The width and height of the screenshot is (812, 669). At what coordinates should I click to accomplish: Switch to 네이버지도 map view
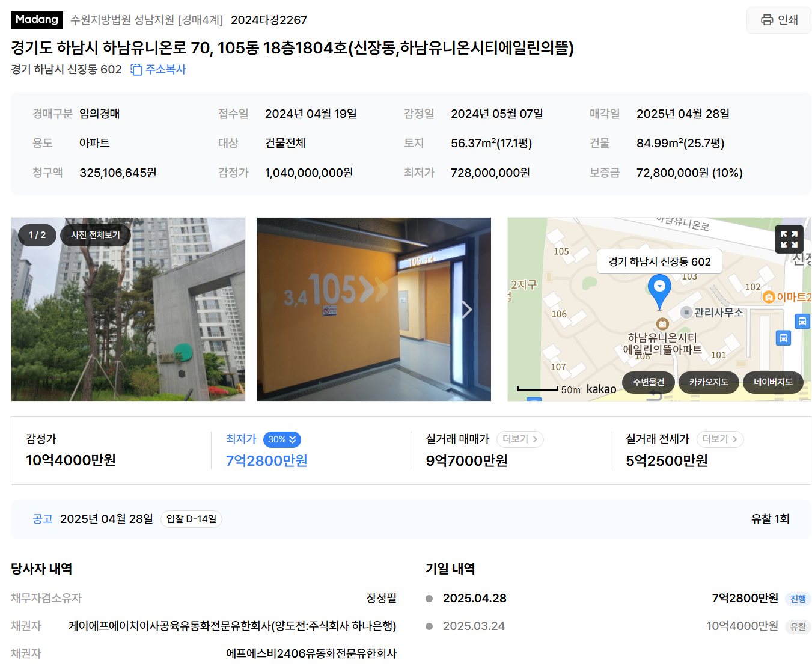tap(773, 382)
